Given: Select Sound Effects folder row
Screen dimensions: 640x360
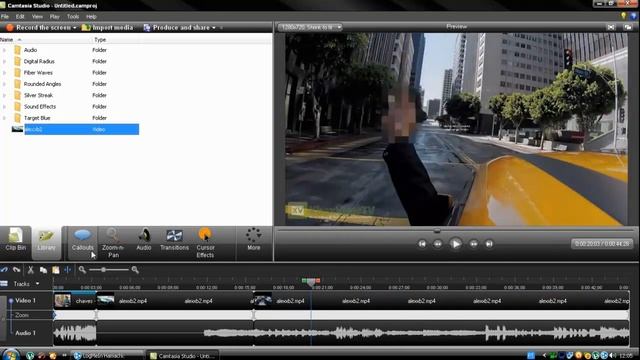Looking at the screenshot, I should click(x=69, y=107).
